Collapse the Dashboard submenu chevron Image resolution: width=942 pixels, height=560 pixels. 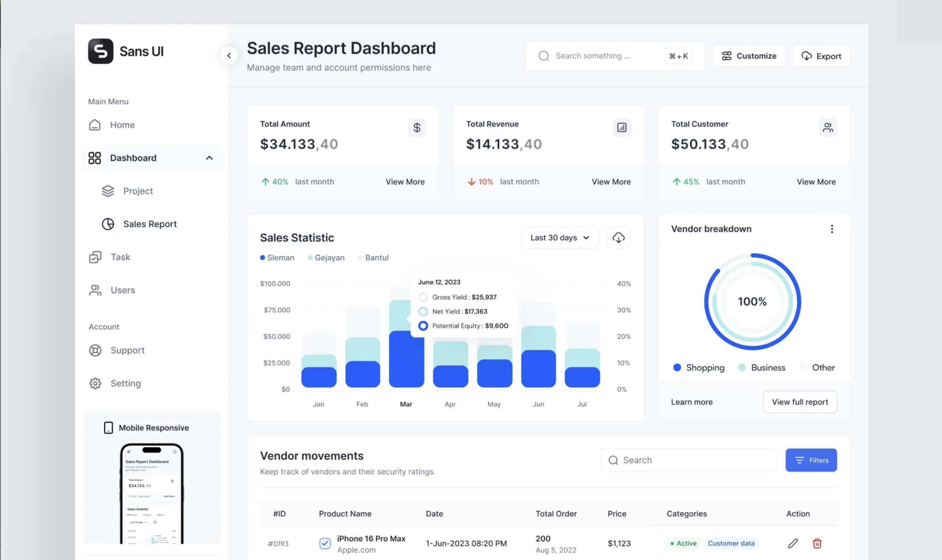(x=209, y=158)
